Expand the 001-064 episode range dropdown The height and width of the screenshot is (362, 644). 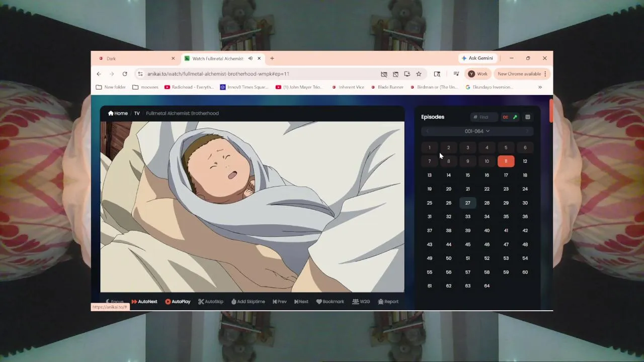click(477, 131)
